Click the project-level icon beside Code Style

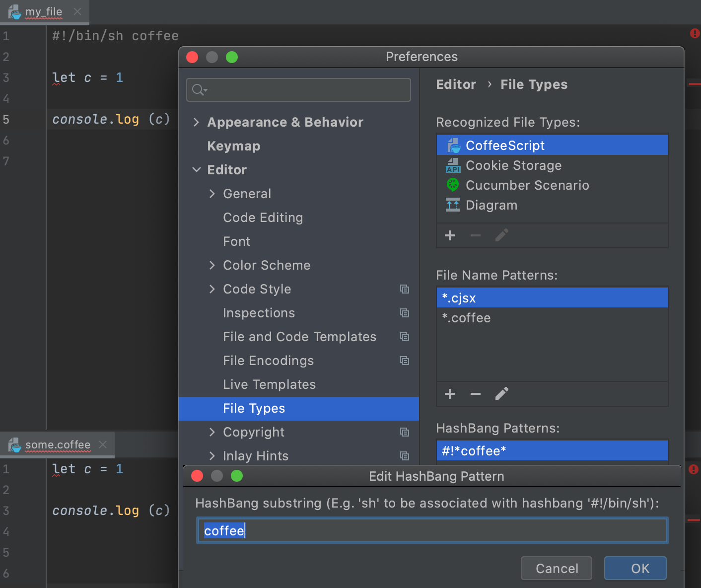point(405,289)
